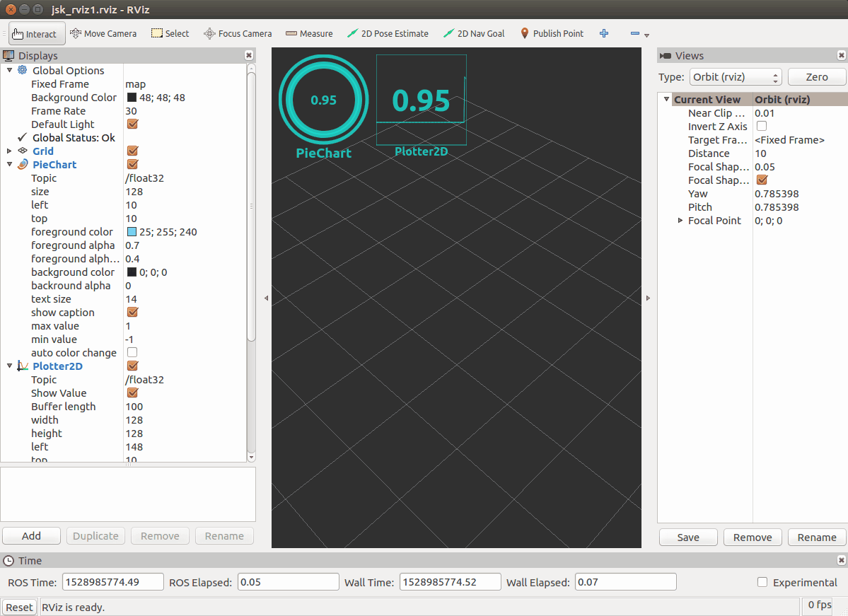
Task: Expand the Grid display item
Action: [x=9, y=151]
